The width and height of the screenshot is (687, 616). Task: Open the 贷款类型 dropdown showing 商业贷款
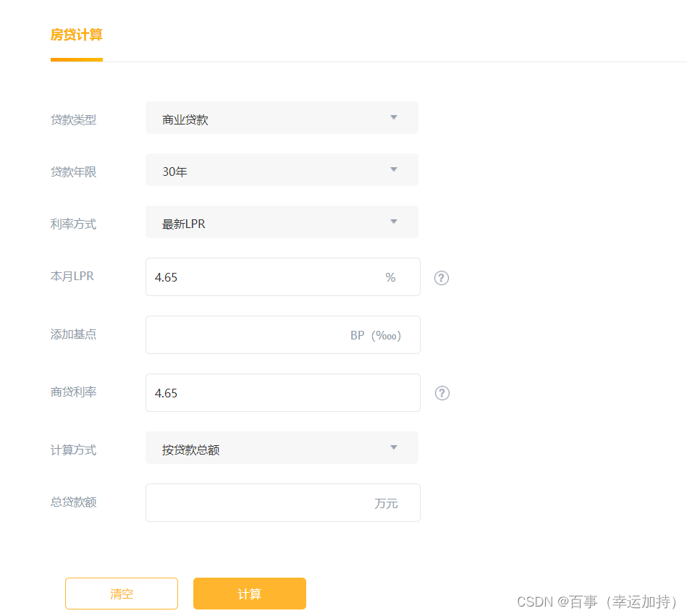pyautogui.click(x=282, y=117)
